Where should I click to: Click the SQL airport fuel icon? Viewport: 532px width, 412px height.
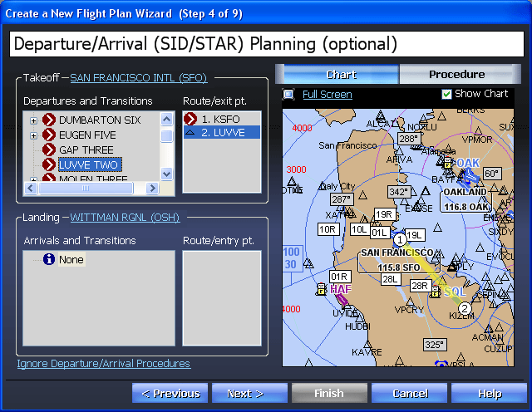click(x=436, y=292)
